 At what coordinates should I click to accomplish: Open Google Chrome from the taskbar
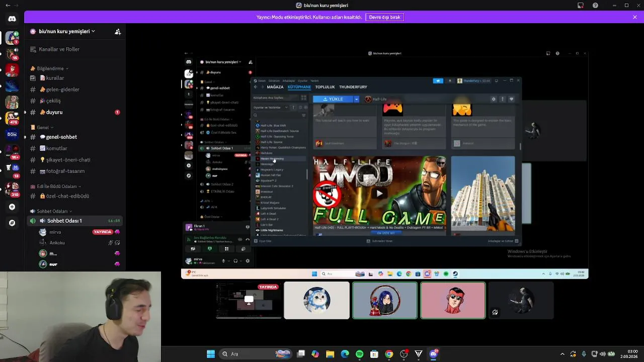[389, 354]
